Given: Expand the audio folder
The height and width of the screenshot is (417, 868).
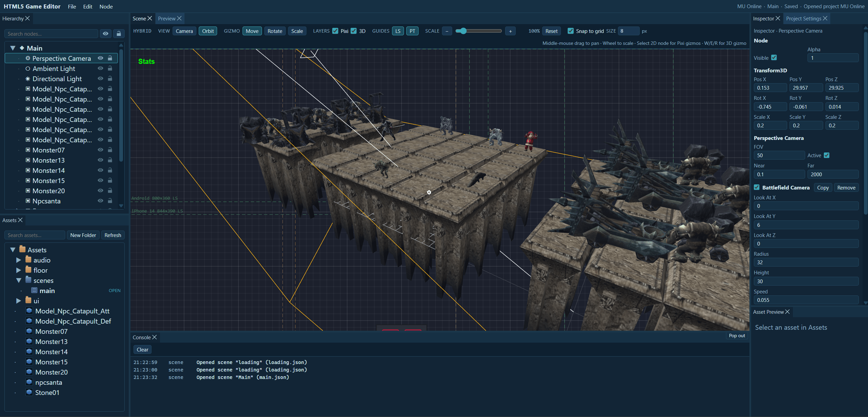Looking at the screenshot, I should coord(19,260).
